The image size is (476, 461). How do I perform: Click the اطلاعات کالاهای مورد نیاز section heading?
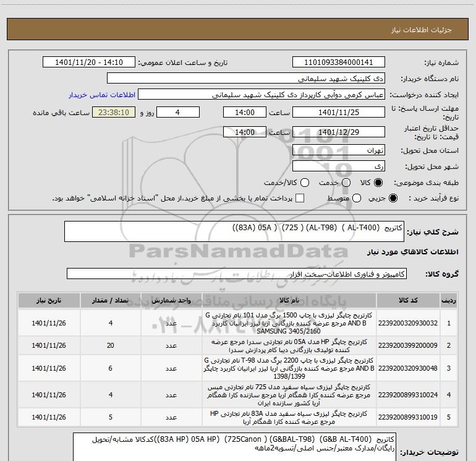413,252
